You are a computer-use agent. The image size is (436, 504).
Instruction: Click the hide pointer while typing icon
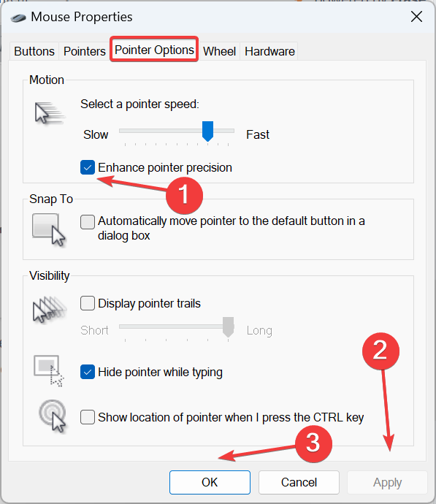click(x=49, y=370)
